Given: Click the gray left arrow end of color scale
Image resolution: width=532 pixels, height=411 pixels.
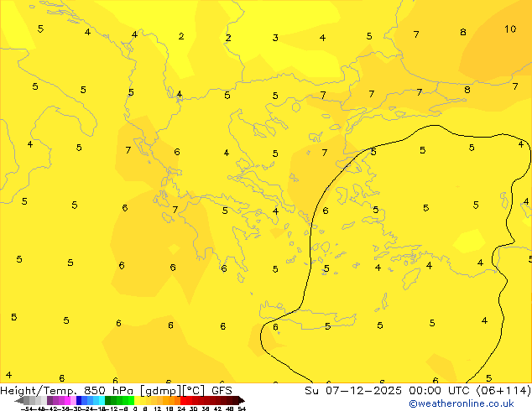Looking at the screenshot, I should click(x=19, y=401).
